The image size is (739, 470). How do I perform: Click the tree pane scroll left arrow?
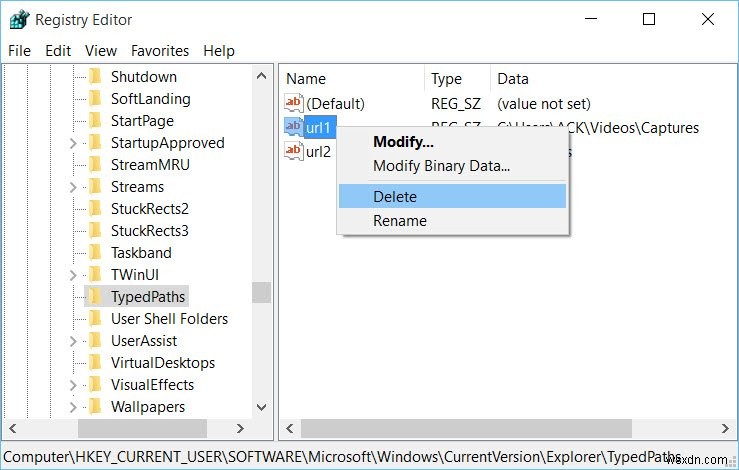[13, 429]
